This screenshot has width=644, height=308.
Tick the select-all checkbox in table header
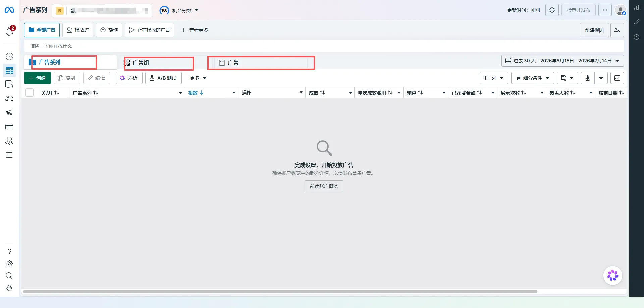tap(30, 93)
